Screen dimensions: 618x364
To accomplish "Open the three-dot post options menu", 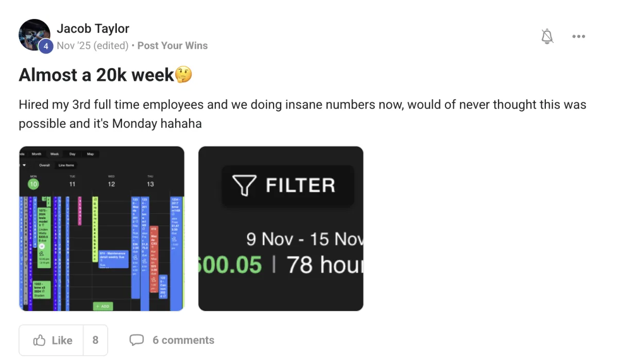I will click(x=579, y=37).
